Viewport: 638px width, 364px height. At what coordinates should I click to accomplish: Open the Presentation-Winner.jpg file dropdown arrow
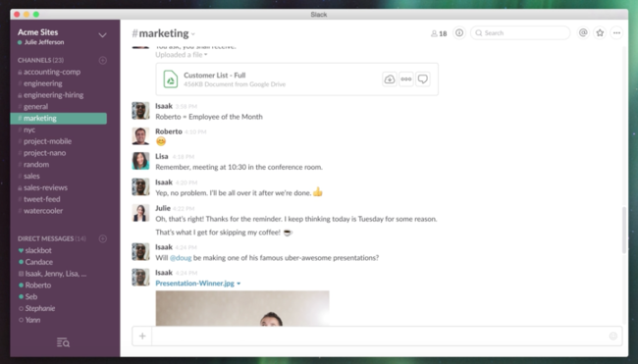pos(239,284)
